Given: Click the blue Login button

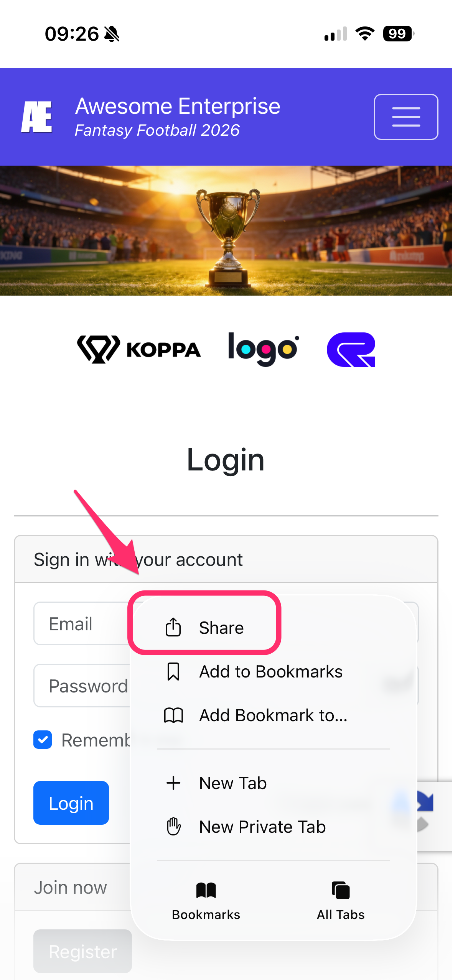Looking at the screenshot, I should pos(71,803).
